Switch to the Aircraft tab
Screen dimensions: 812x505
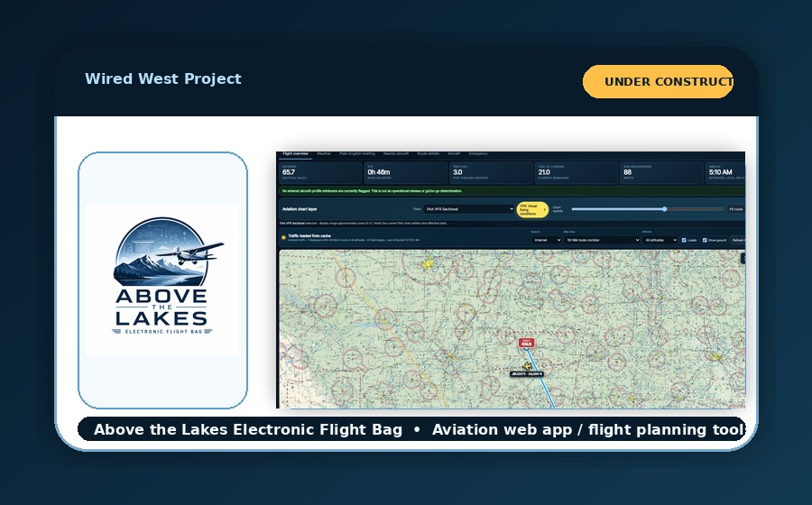(454, 153)
